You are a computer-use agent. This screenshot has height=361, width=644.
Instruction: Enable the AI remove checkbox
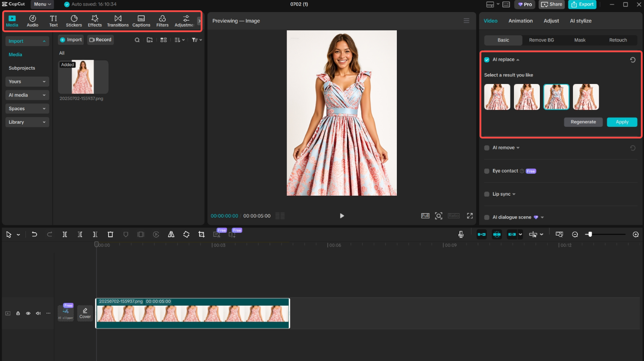coord(486,147)
